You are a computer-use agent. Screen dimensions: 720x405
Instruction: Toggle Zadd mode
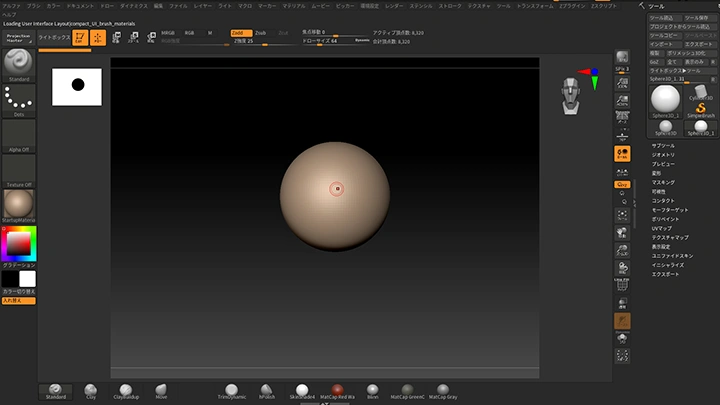[241, 33]
